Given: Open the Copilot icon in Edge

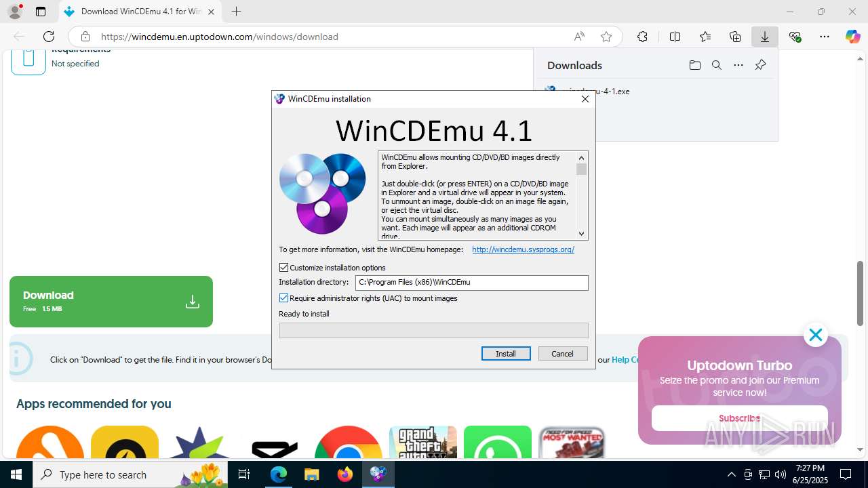Looking at the screenshot, I should [852, 37].
